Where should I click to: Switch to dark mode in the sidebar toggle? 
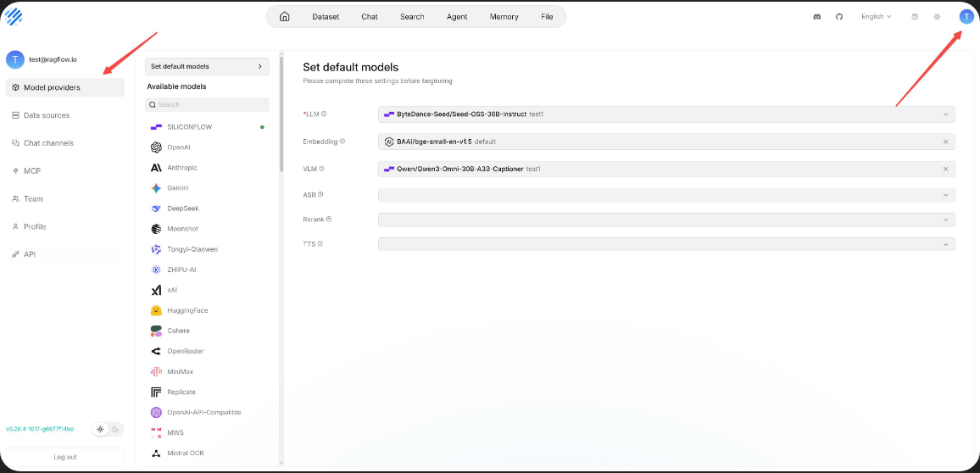pos(115,429)
